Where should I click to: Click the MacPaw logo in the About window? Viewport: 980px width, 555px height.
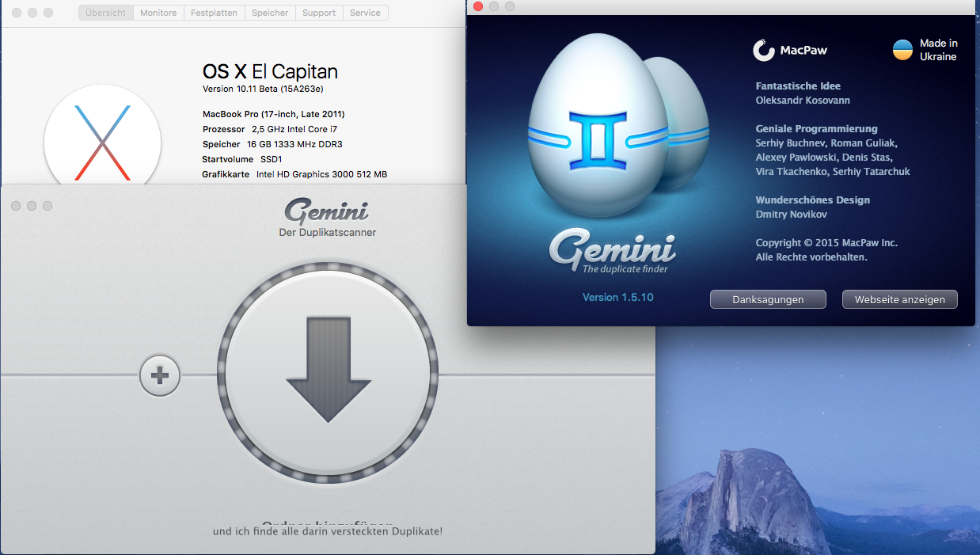789,51
